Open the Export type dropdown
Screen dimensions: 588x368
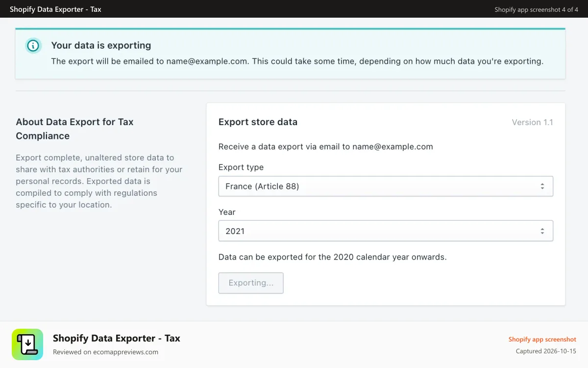click(386, 186)
